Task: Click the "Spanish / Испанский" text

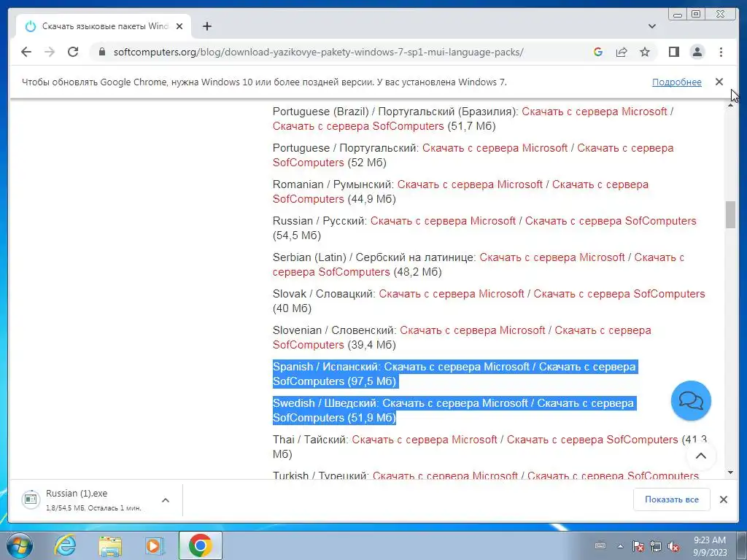Action: pyautogui.click(x=325, y=367)
